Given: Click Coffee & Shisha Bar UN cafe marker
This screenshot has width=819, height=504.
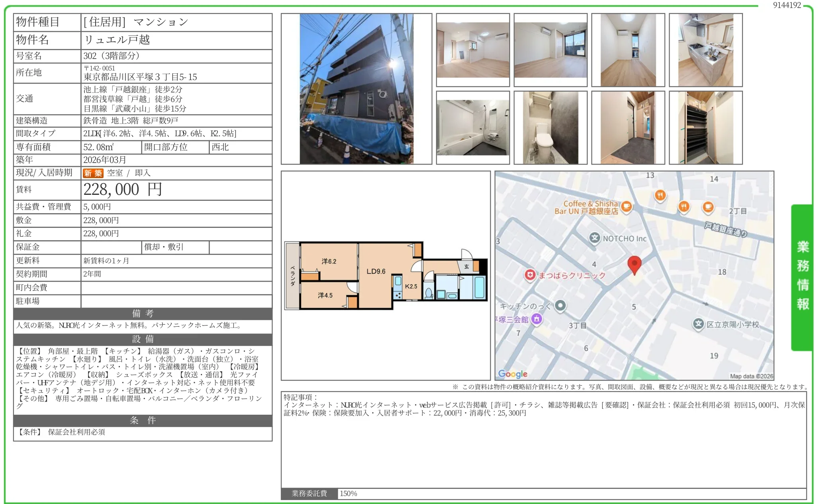Looking at the screenshot, I should pyautogui.click(x=627, y=206).
